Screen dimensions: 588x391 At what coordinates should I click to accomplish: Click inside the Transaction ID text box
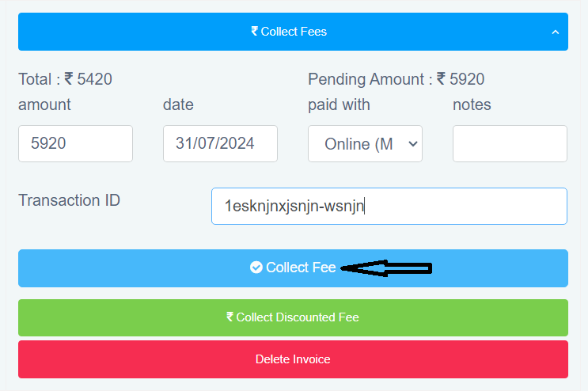tap(389, 206)
